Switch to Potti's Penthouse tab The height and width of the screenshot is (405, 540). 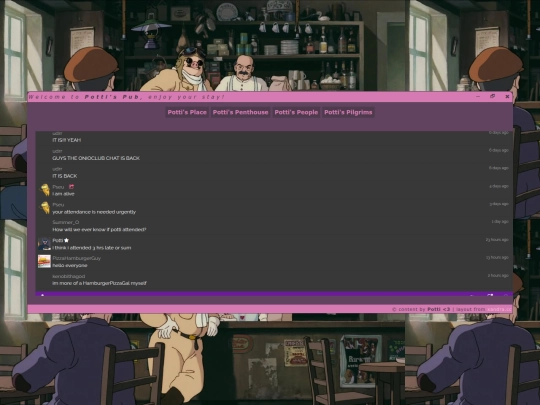click(240, 112)
